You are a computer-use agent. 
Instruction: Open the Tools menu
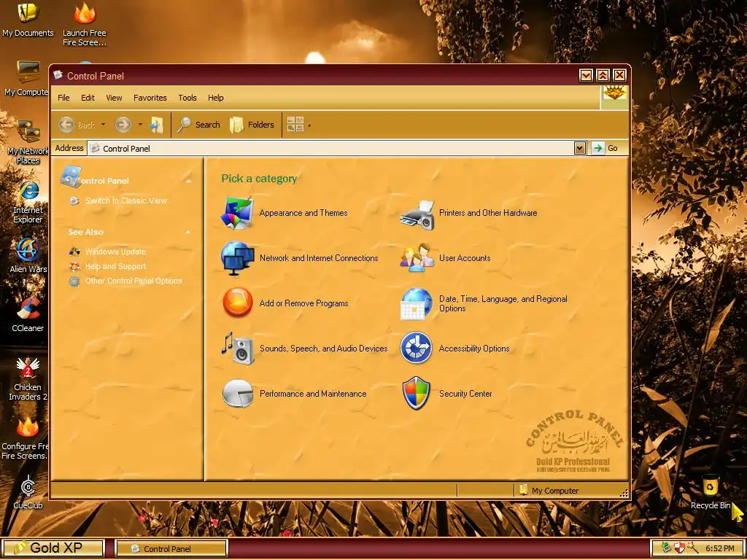click(x=187, y=98)
